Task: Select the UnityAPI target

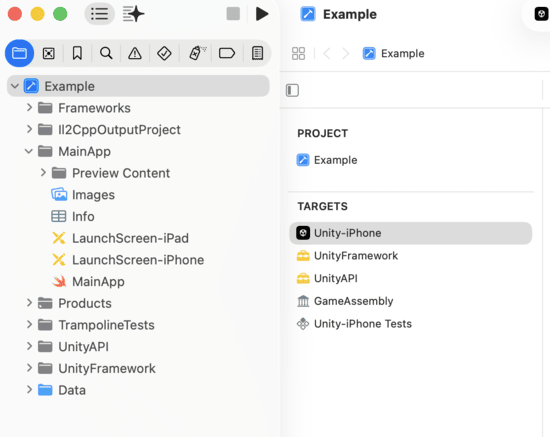Action: pos(411,278)
